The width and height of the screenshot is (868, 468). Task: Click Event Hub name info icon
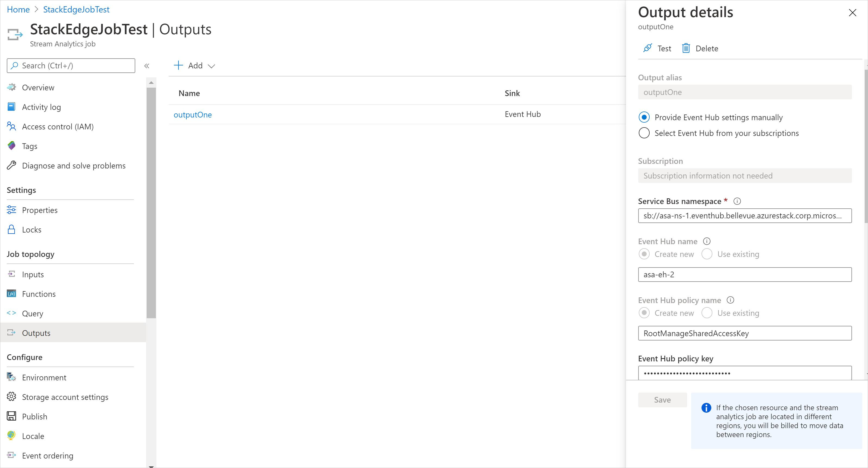click(707, 241)
